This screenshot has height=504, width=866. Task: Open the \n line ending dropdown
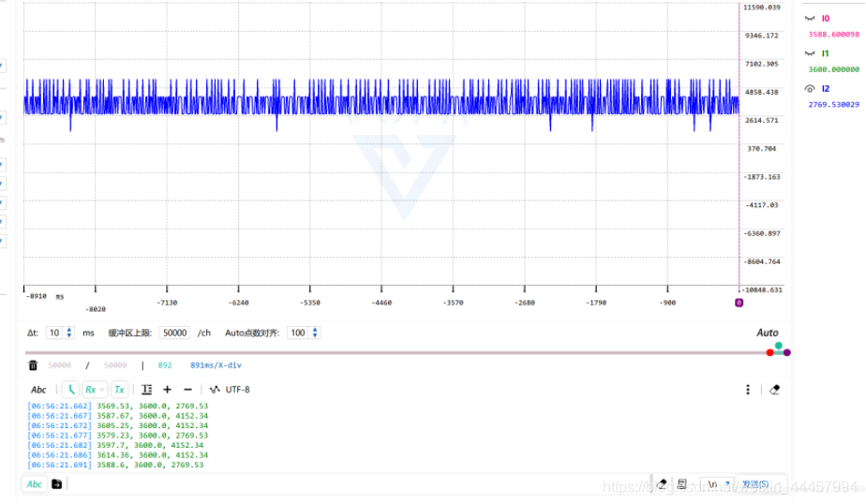(717, 484)
